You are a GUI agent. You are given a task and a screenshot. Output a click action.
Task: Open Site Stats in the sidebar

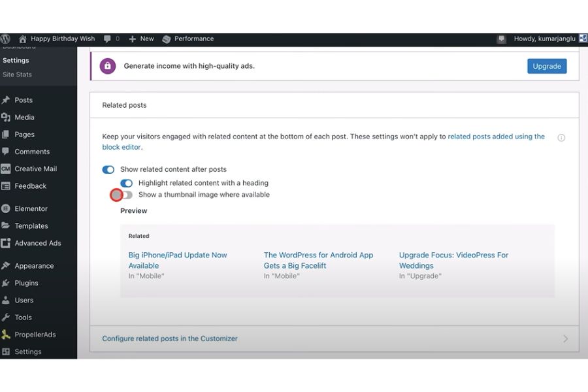[x=17, y=74]
